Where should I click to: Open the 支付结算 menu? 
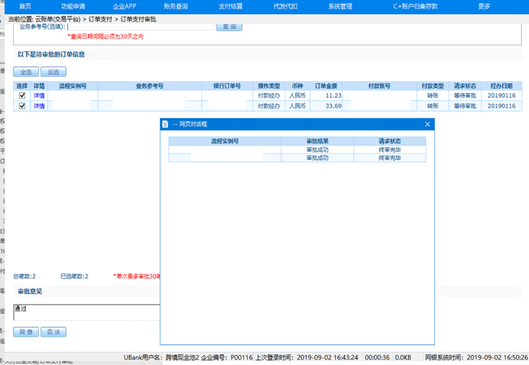point(230,6)
